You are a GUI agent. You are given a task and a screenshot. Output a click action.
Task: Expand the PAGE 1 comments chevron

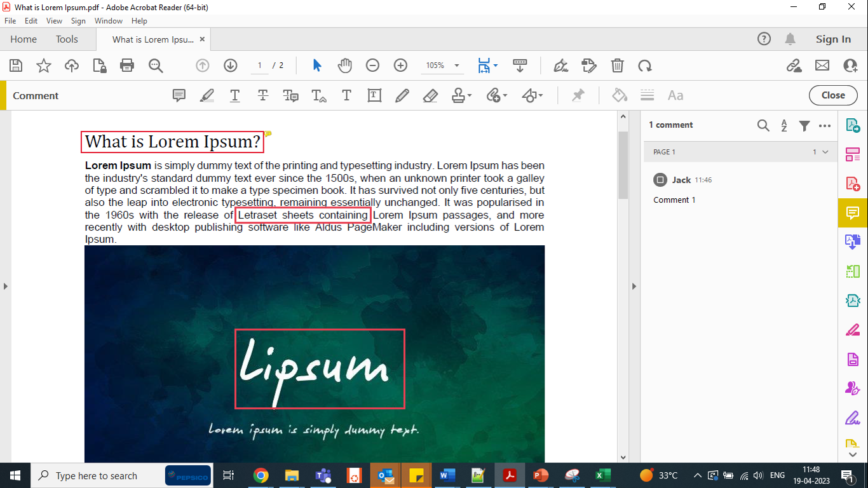pos(826,152)
